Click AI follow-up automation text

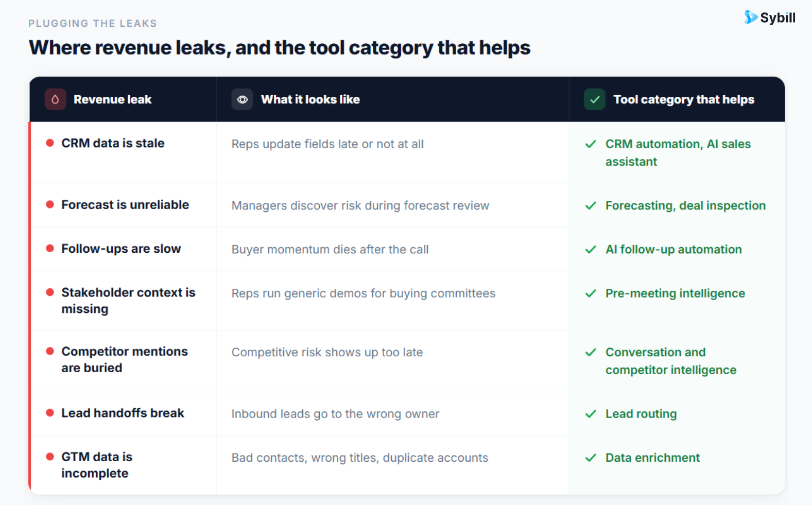[x=673, y=250]
